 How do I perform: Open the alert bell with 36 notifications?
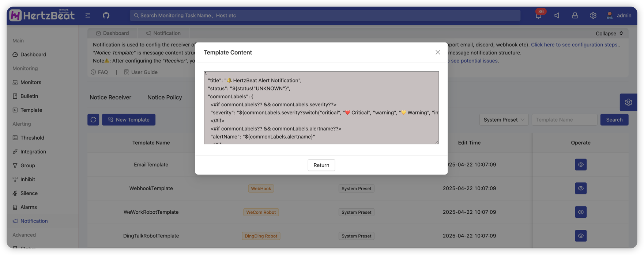click(538, 15)
